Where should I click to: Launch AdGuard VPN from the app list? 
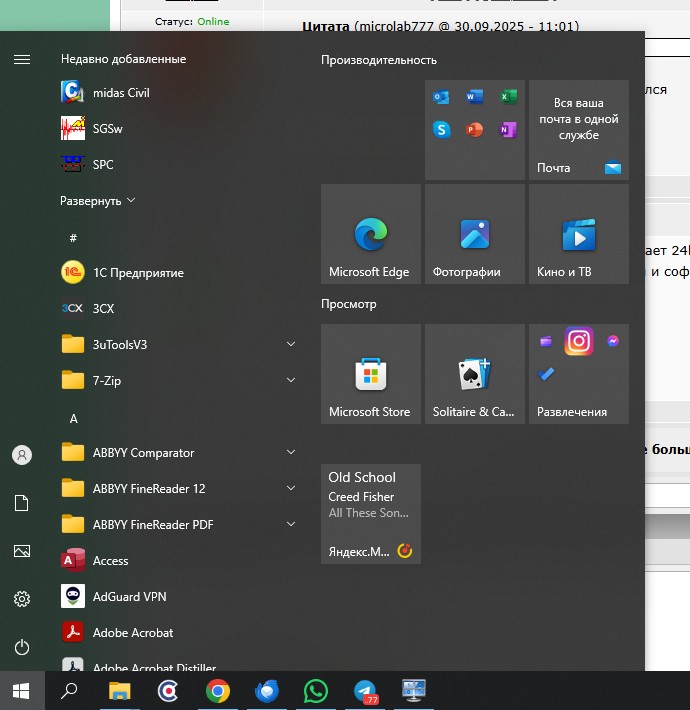130,597
